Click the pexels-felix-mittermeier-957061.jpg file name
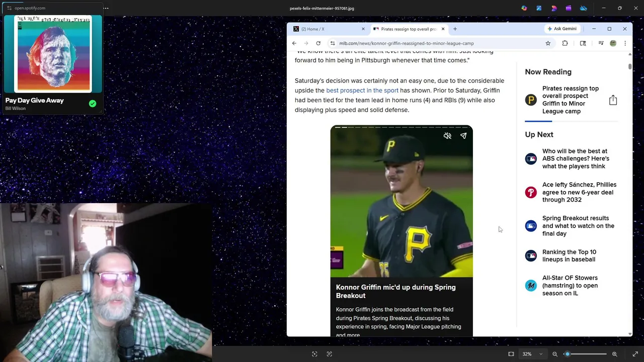Image resolution: width=644 pixels, height=362 pixels. coord(322,8)
